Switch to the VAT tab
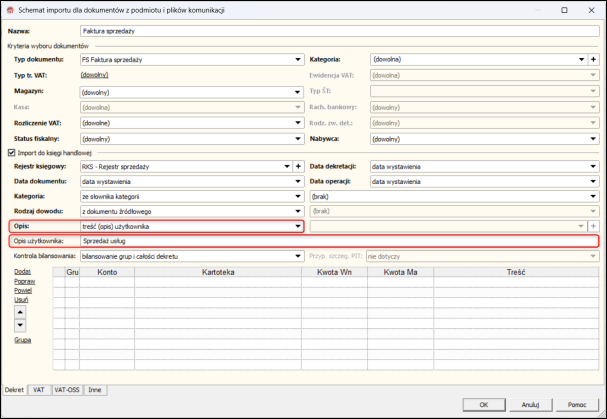This screenshot has height=419, width=607. pyautogui.click(x=39, y=390)
